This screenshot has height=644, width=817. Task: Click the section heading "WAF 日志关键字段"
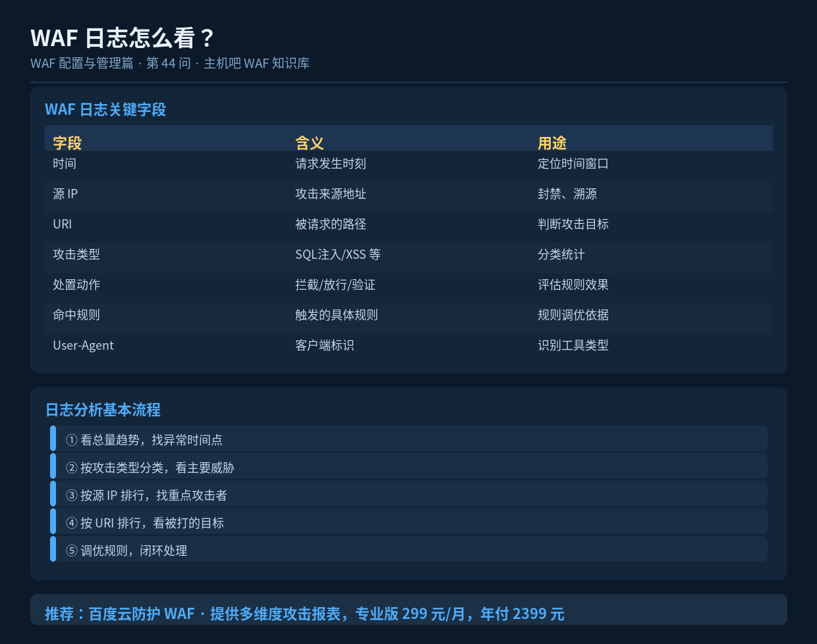(105, 109)
